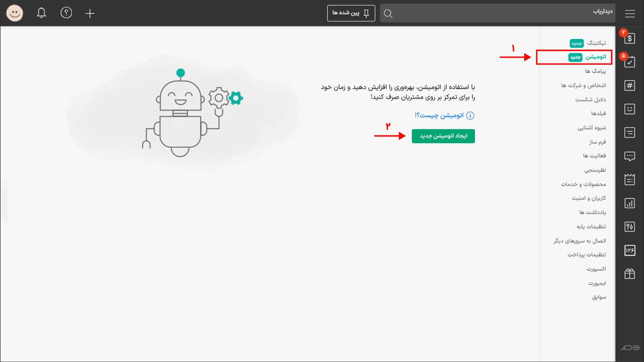Click the chat bubble messages icon

629,156
